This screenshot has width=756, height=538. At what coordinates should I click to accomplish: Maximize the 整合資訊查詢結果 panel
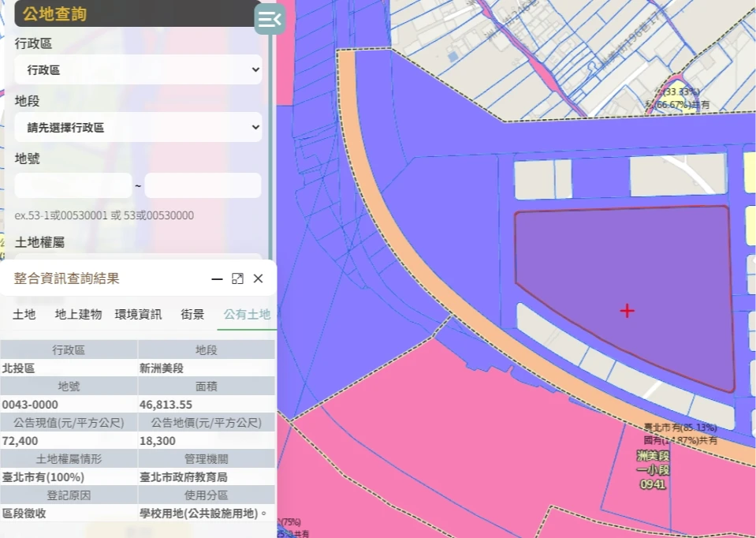237,278
